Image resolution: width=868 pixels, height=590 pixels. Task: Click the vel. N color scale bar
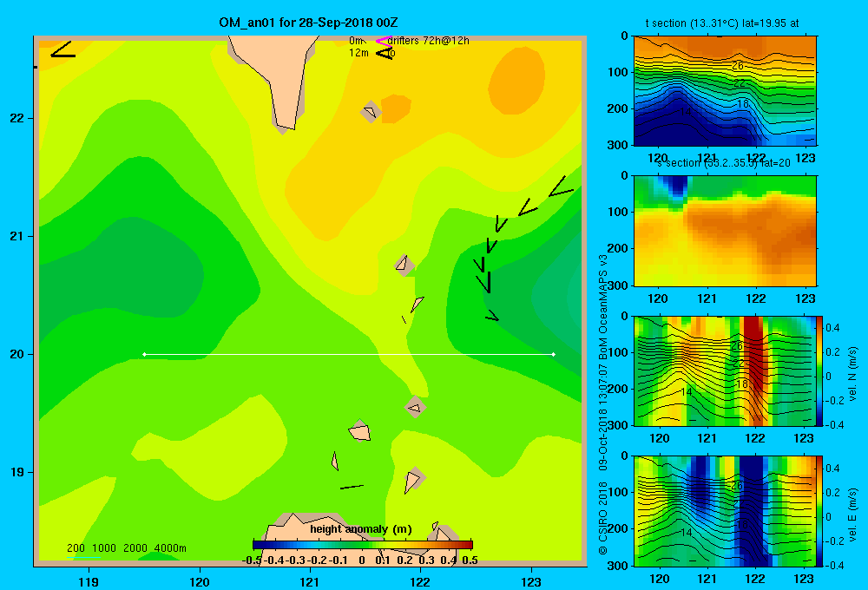pos(820,370)
